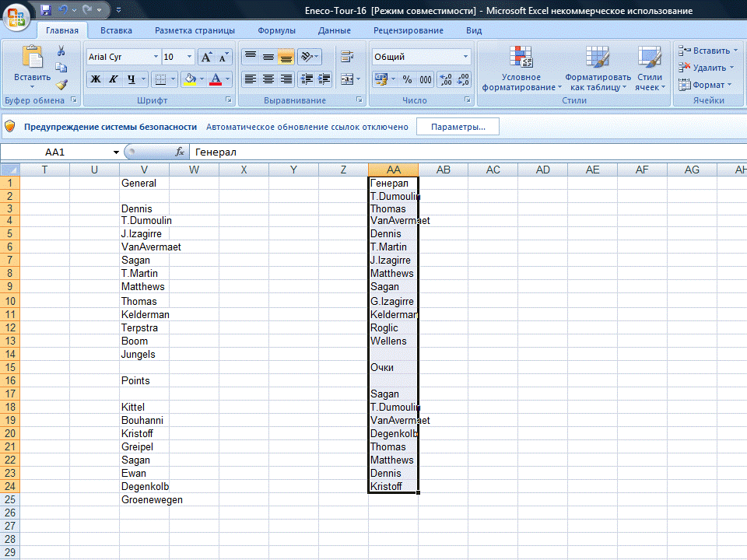The image size is (747, 560).
Task: Apply the red font color
Action: coord(216,79)
